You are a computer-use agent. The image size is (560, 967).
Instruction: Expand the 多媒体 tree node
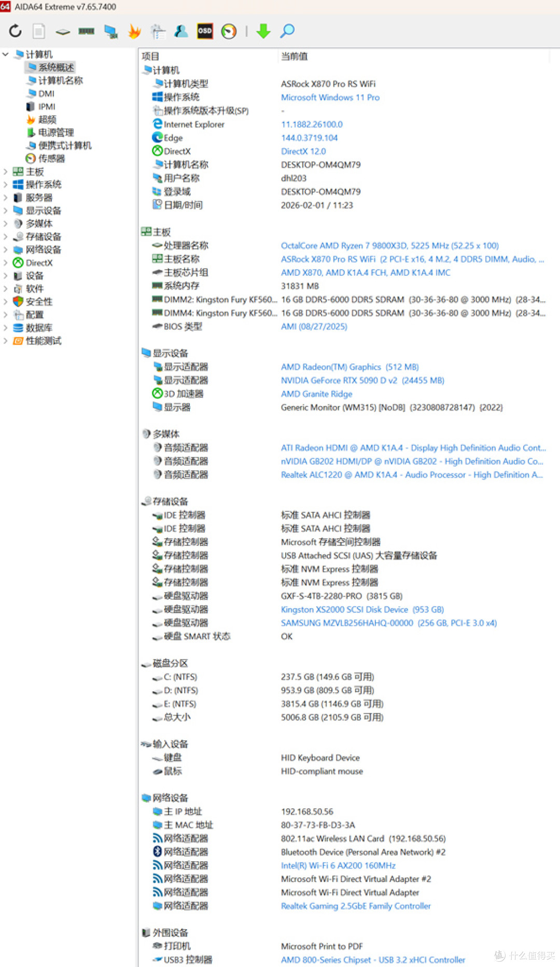coord(5,223)
